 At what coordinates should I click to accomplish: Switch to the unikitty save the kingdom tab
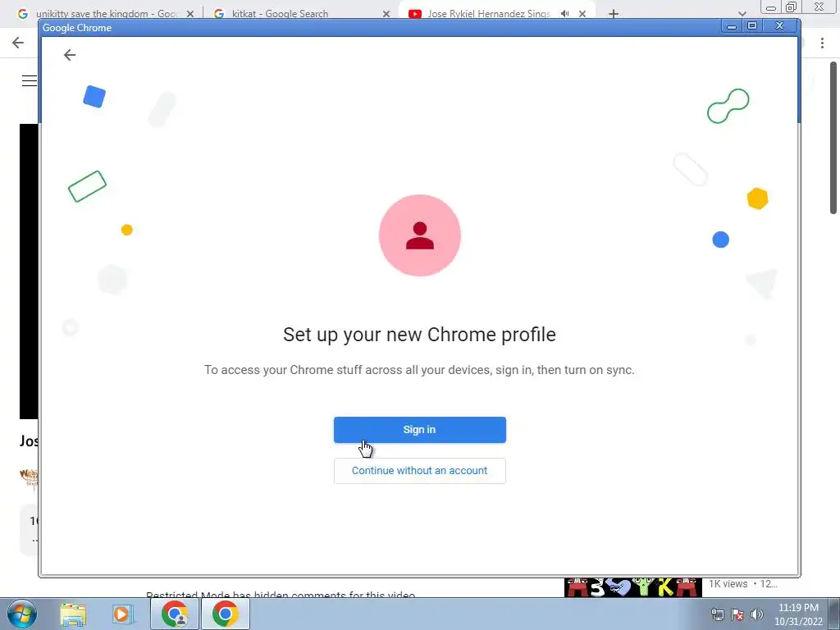[107, 13]
